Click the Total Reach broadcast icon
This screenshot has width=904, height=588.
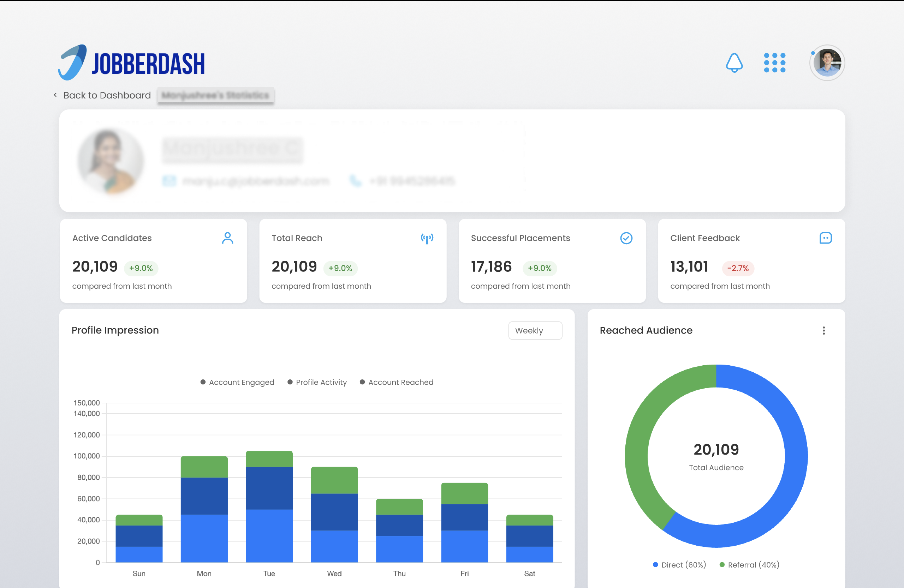[x=427, y=238]
